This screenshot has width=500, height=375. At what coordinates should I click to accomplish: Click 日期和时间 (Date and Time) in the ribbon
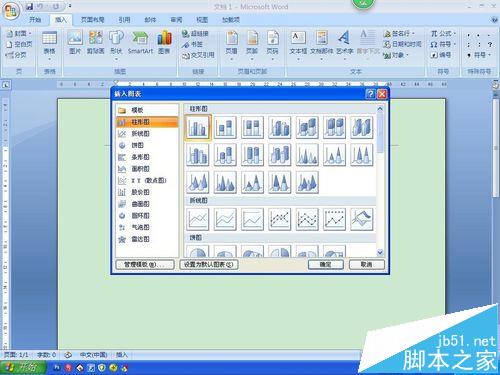pos(403,44)
